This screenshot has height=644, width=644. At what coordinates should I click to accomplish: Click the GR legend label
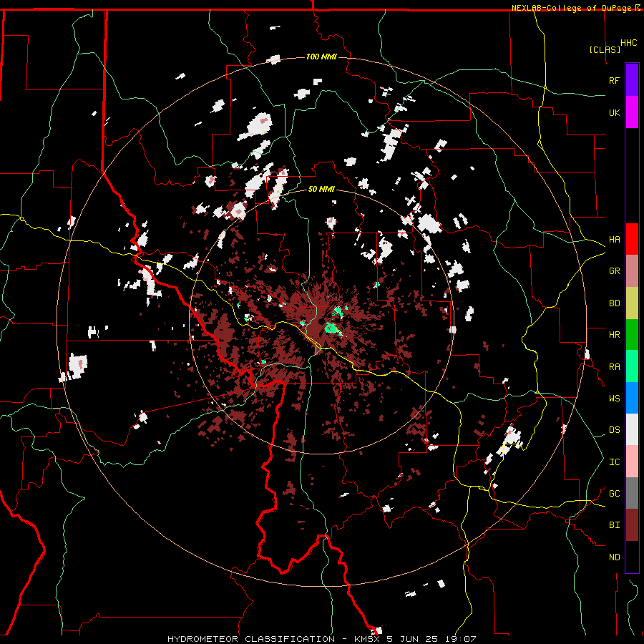click(x=614, y=270)
